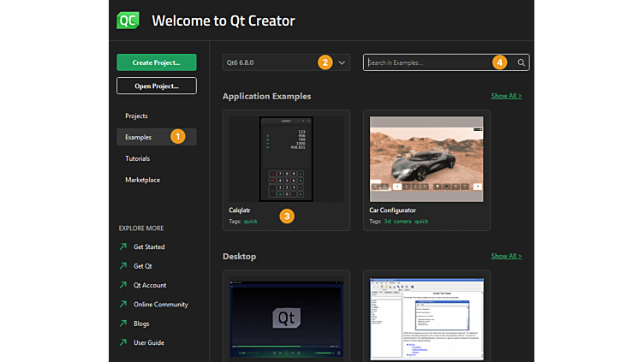The width and height of the screenshot is (644, 362).
Task: Open the Calqlatr example thumbnail
Action: (286, 159)
